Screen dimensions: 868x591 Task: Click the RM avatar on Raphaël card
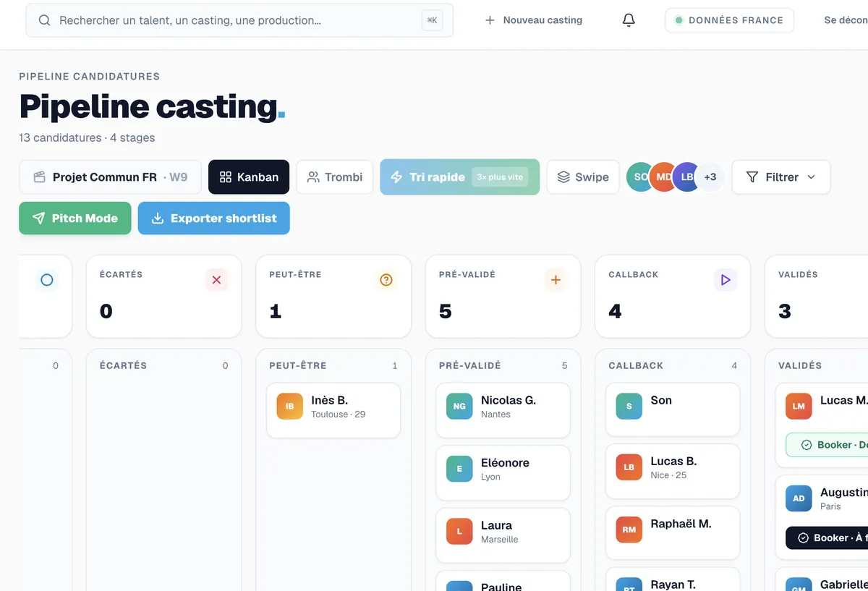[629, 530]
